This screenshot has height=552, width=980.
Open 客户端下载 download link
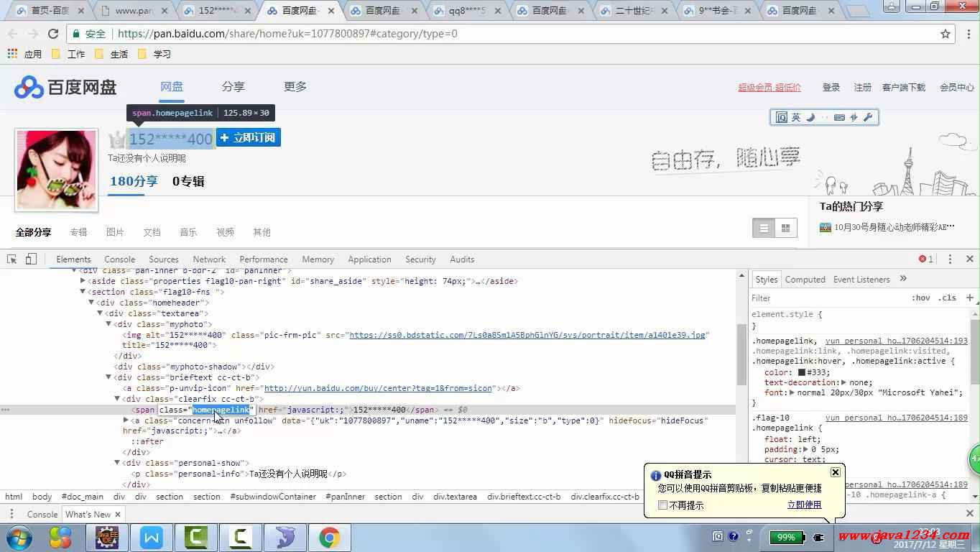tap(904, 87)
